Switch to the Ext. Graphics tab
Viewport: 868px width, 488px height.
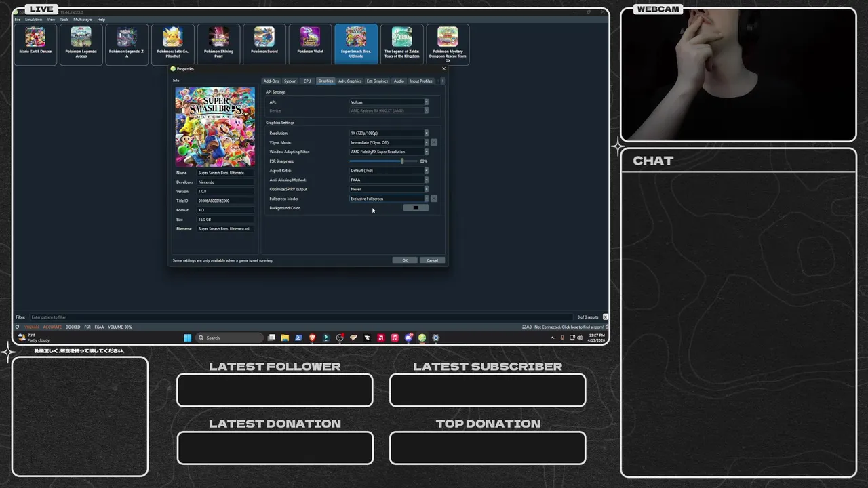378,81
